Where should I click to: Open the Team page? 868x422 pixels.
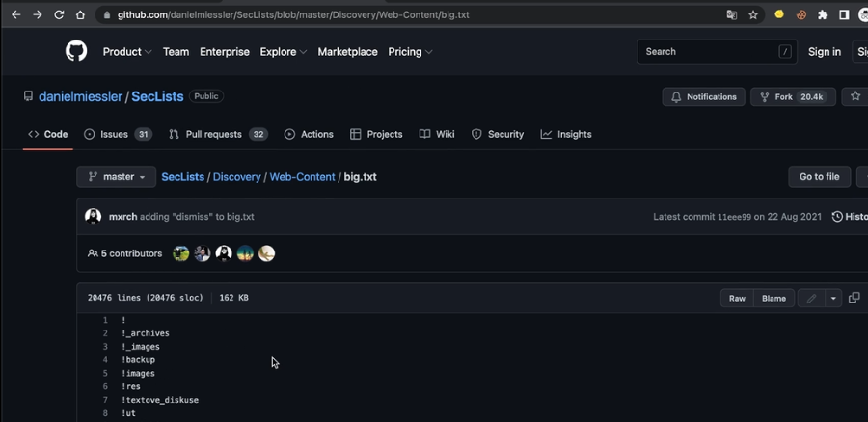click(x=176, y=51)
